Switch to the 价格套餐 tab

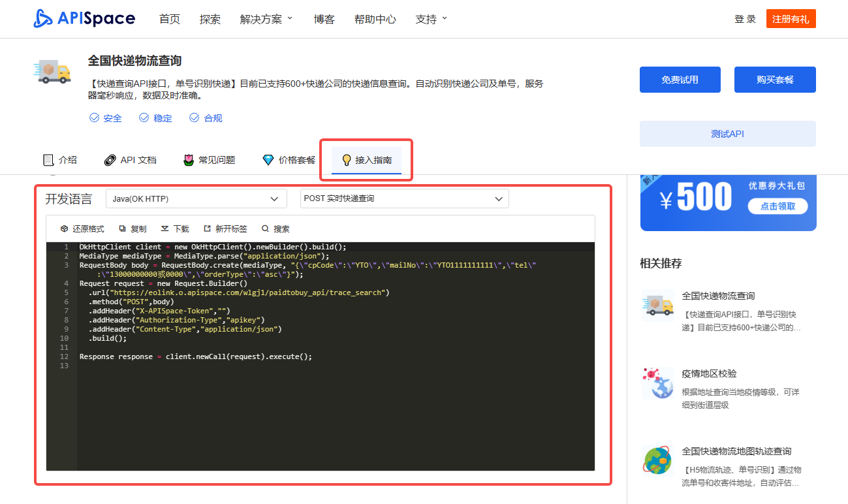pos(289,160)
